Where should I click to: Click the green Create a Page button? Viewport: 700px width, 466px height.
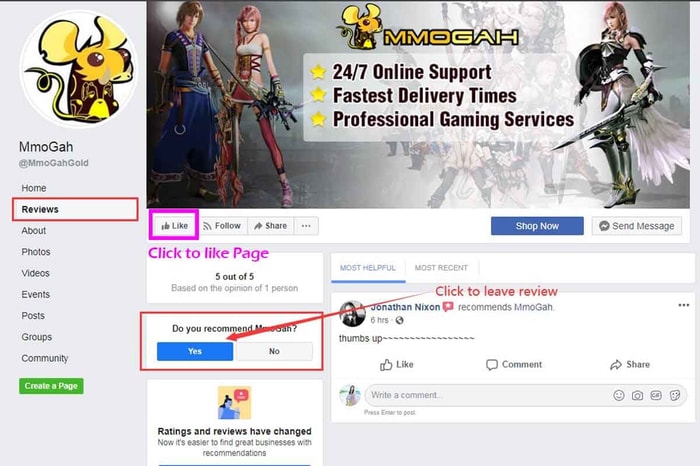(51, 386)
